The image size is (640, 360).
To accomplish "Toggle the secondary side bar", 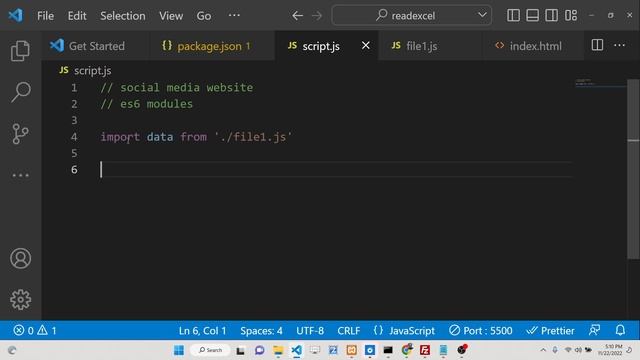I will [x=551, y=16].
